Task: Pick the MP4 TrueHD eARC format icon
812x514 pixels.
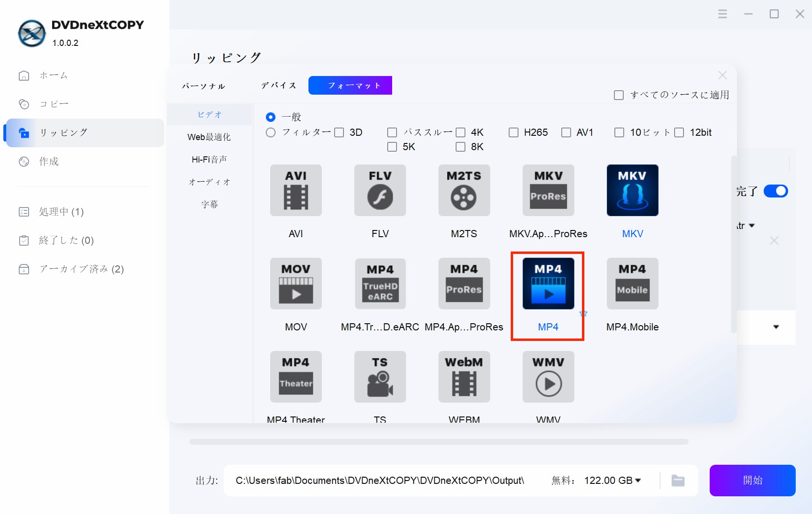Action: pos(380,284)
